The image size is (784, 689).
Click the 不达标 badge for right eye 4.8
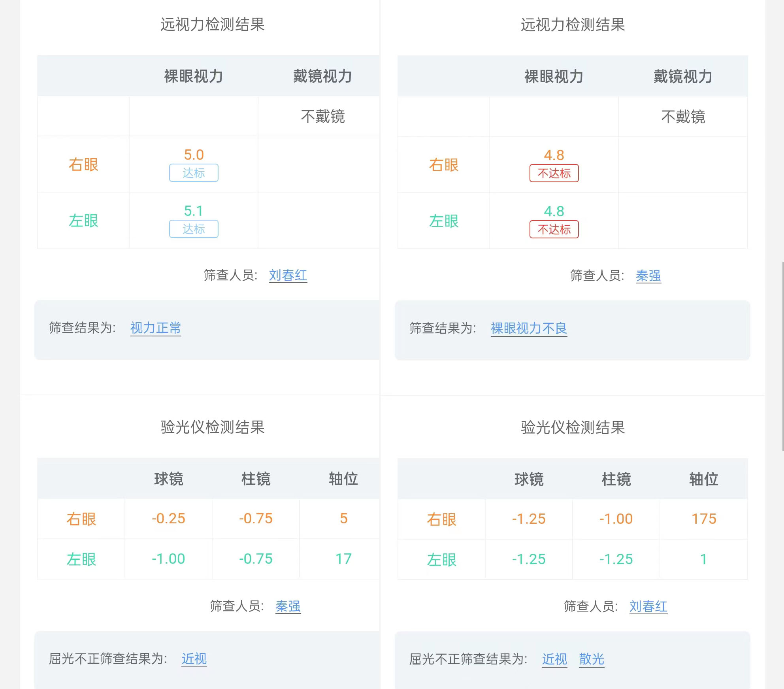point(554,173)
